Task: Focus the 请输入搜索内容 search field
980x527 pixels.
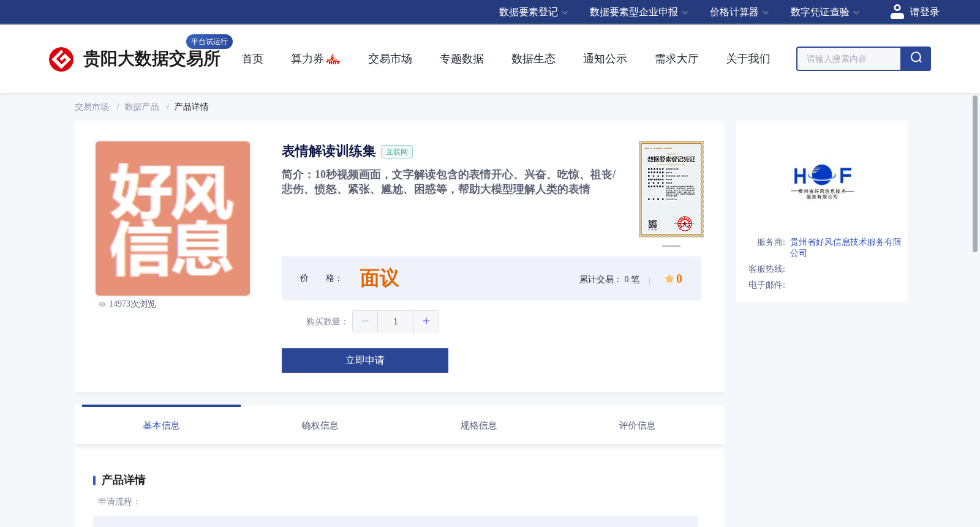Action: pos(849,59)
